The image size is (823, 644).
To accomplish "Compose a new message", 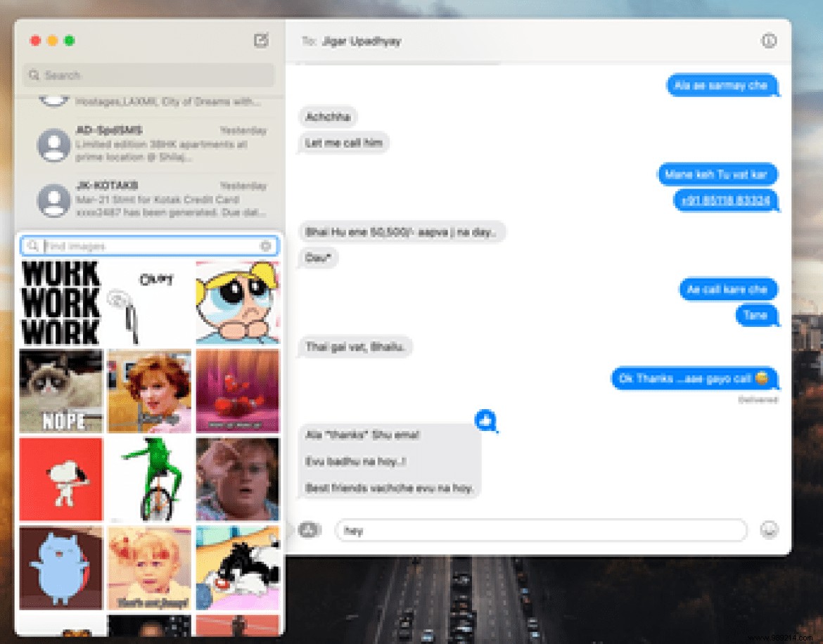I will pos(261,41).
